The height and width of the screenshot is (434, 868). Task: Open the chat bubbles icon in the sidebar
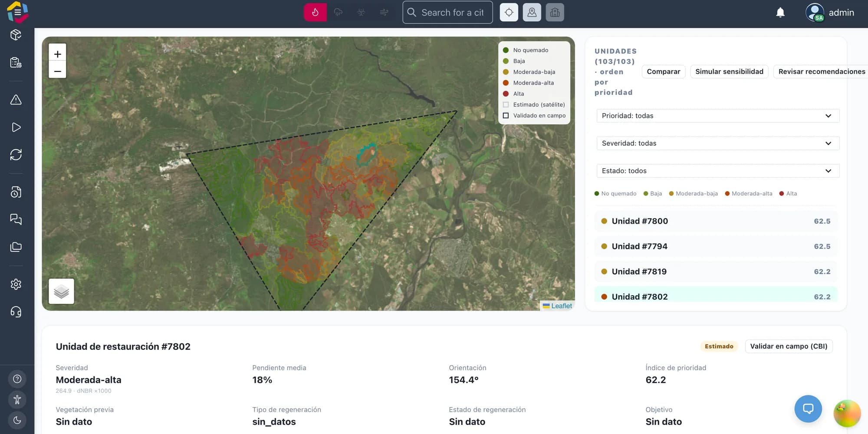click(x=16, y=219)
